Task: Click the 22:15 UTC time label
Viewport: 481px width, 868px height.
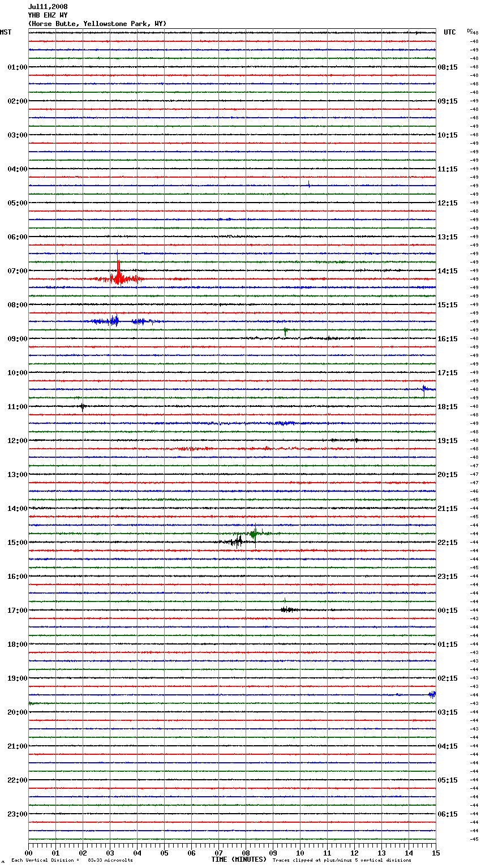Action: point(448,543)
